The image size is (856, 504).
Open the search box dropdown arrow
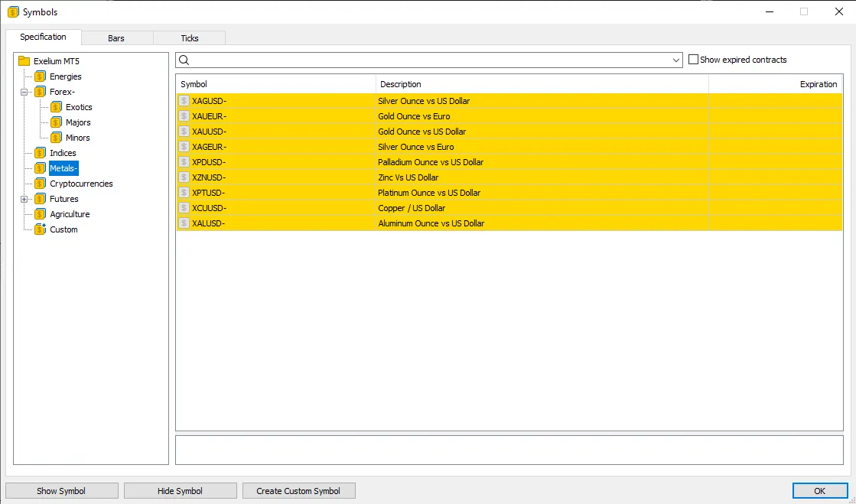click(675, 60)
